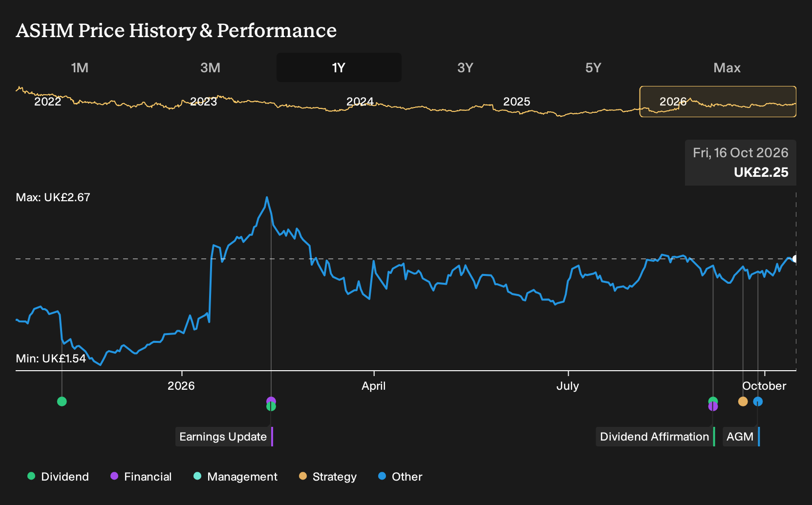Click the orange strategy event marker
This screenshot has width=812, height=505.
coord(743,401)
